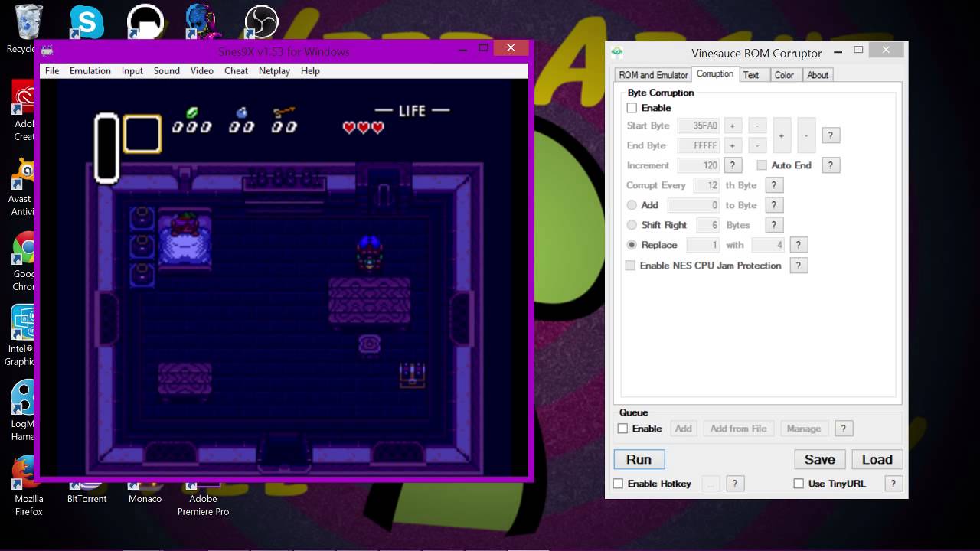
Task: Click the Queue Manage button
Action: point(804,429)
